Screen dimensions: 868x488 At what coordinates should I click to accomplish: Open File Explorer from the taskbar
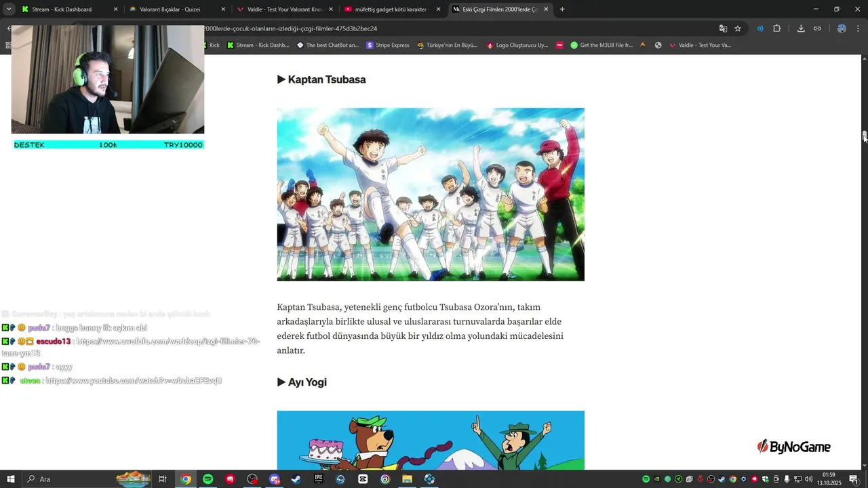click(x=407, y=479)
